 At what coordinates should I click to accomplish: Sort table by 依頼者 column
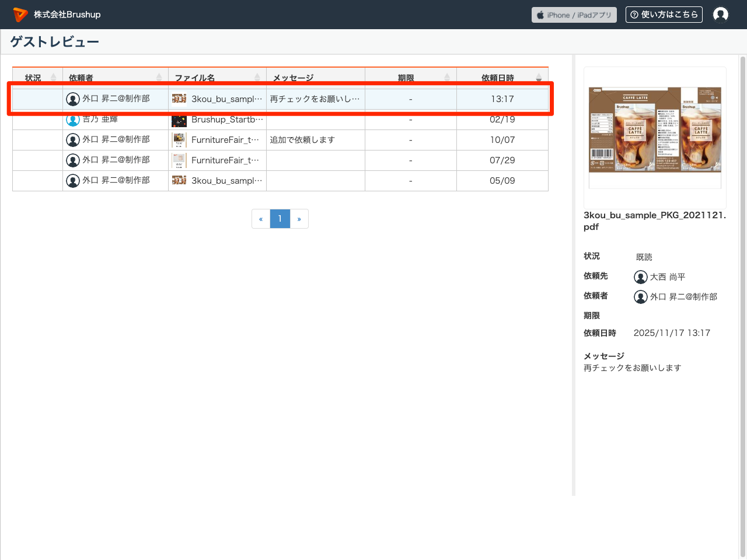coord(115,78)
